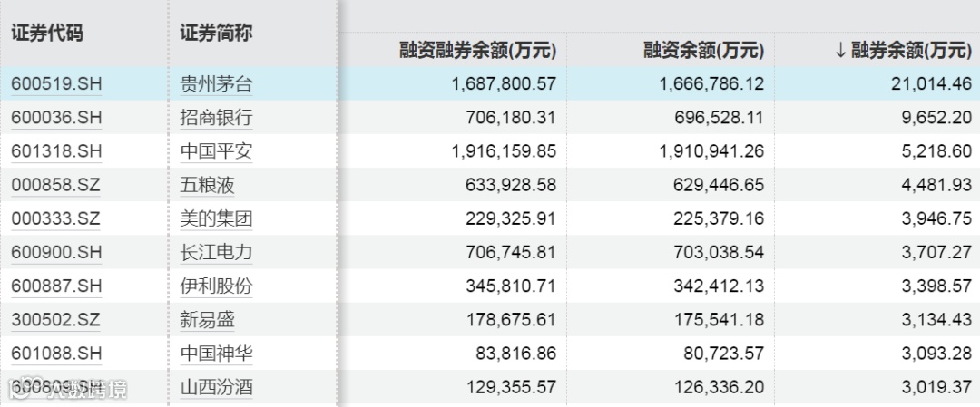
Task: Select cell value 129,355.57
Action: 511,388
